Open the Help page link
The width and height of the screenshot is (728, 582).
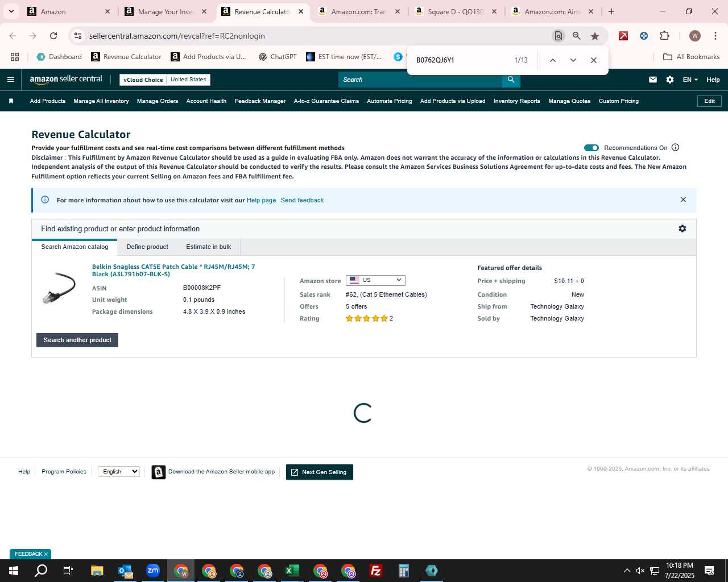(x=261, y=200)
